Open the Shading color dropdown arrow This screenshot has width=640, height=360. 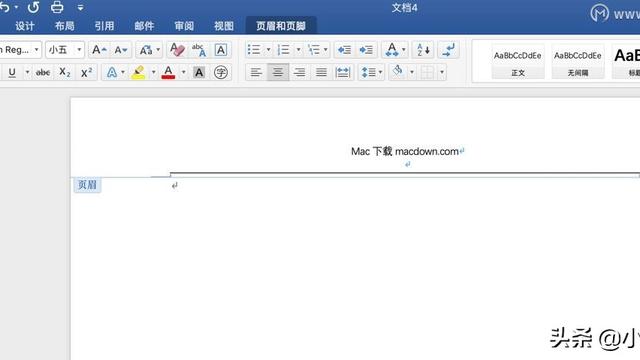click(412, 72)
